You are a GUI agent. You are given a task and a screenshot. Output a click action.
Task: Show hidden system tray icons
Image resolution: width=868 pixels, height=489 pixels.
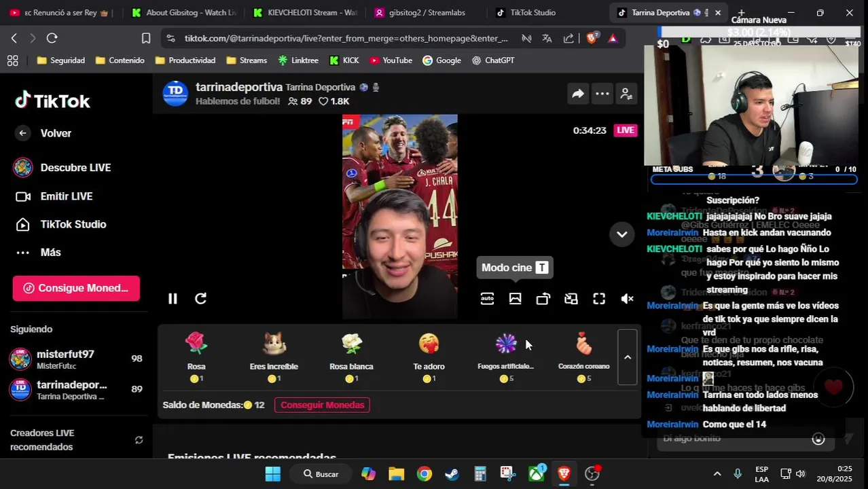pos(717,474)
